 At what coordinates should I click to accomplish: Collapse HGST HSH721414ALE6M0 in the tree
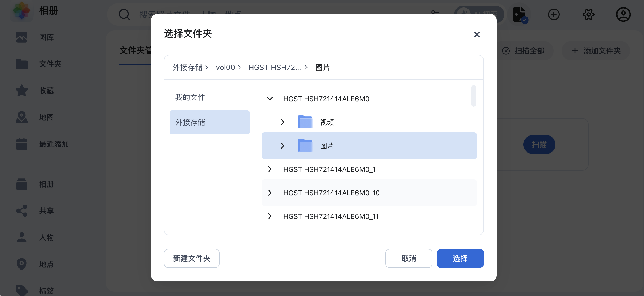[269, 99]
